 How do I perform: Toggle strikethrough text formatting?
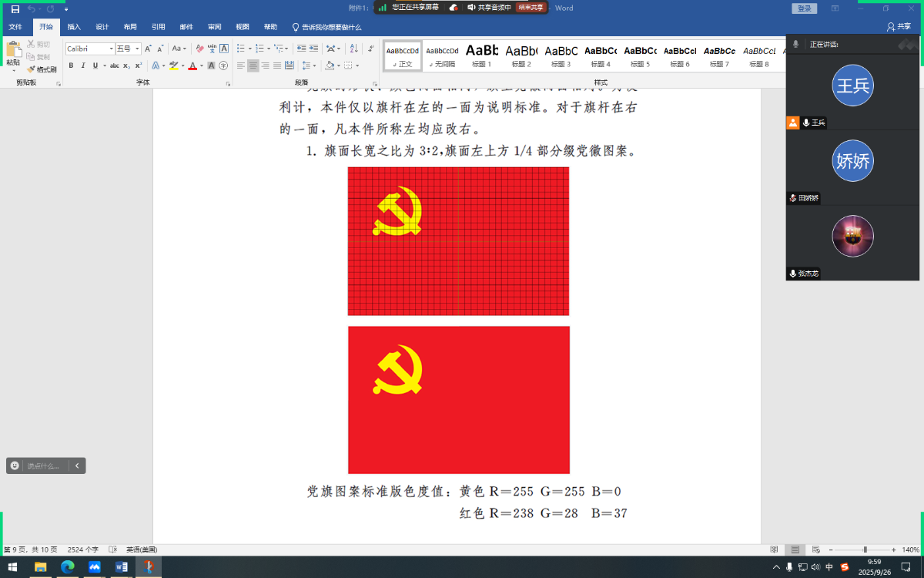pyautogui.click(x=115, y=66)
